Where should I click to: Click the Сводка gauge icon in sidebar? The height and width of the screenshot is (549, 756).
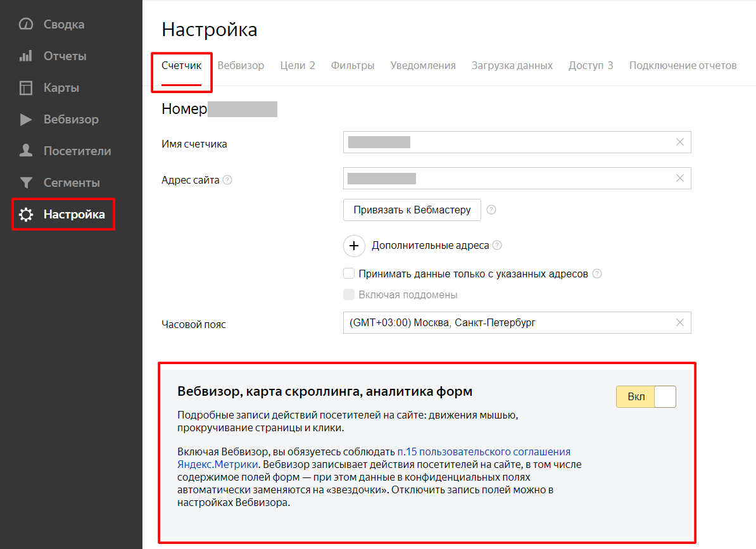(x=25, y=25)
